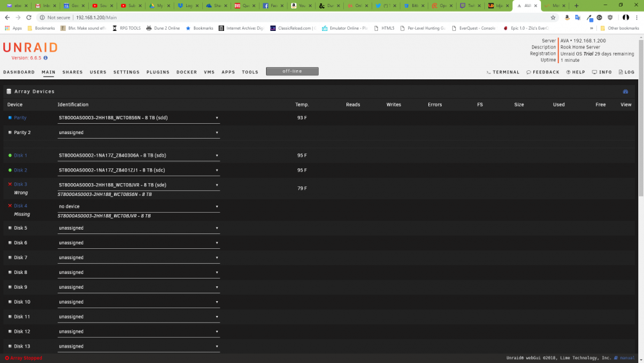Open the Feedback dialog
This screenshot has height=363, width=644.
pos(542,72)
